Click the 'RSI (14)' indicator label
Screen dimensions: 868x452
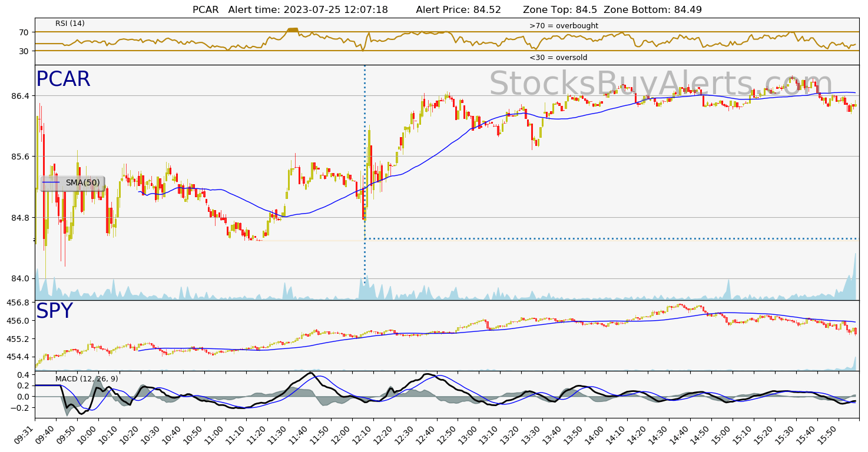click(x=70, y=24)
